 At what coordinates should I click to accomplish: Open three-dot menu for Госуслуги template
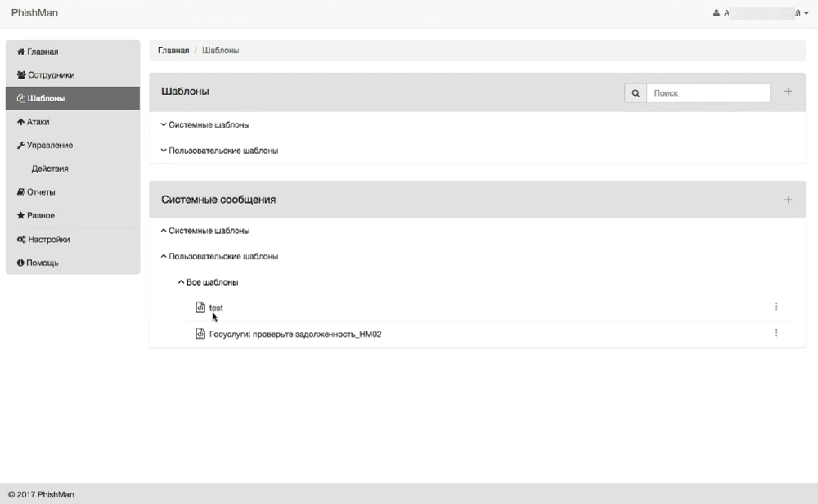(x=776, y=333)
